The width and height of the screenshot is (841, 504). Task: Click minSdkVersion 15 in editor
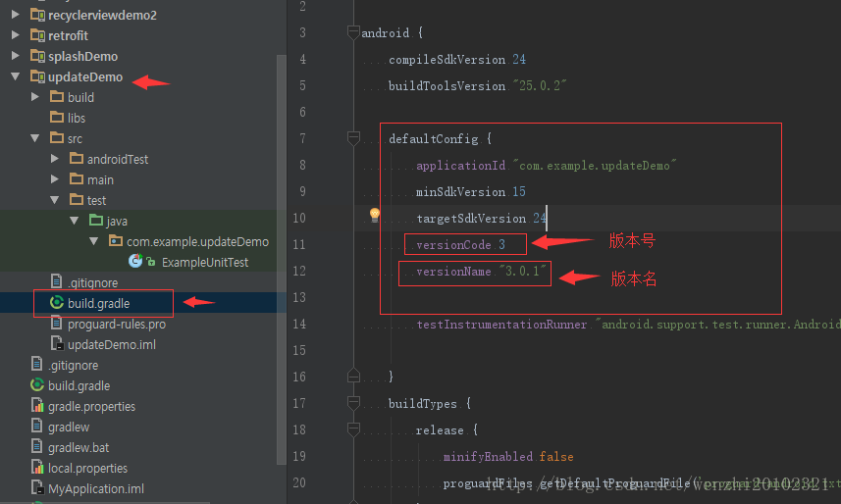[470, 191]
